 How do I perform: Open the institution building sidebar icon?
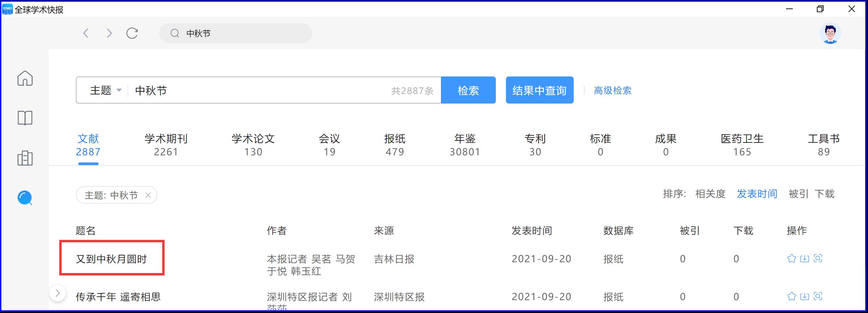coord(25,158)
